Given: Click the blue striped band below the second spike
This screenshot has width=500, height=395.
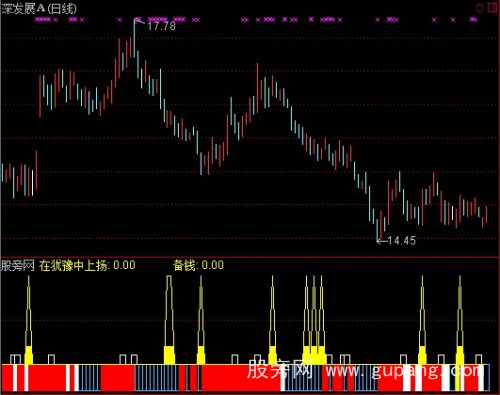Looking at the screenshot, I should click(157, 378).
